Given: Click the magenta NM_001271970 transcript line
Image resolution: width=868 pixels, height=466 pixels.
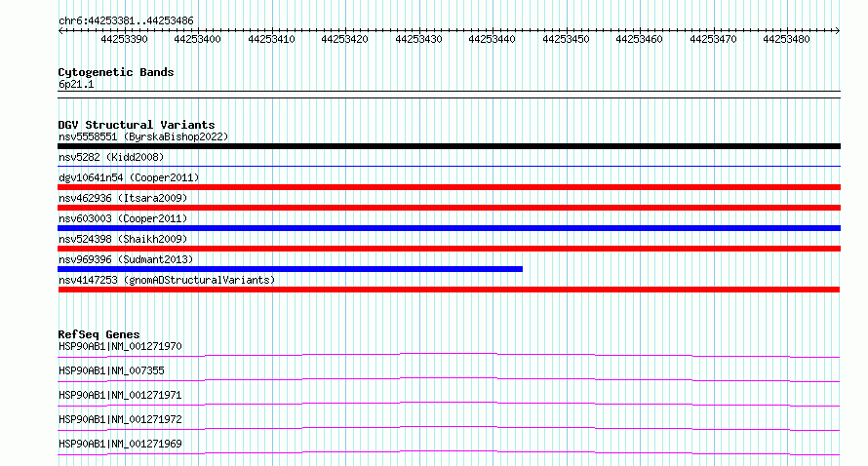Looking at the screenshot, I should click(x=449, y=355).
